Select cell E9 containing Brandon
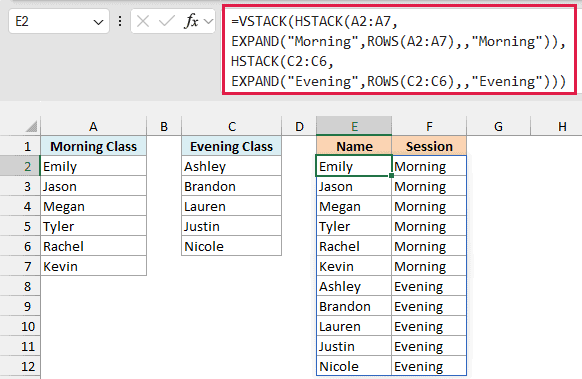Viewport: 582px width, 379px height. pos(354,307)
